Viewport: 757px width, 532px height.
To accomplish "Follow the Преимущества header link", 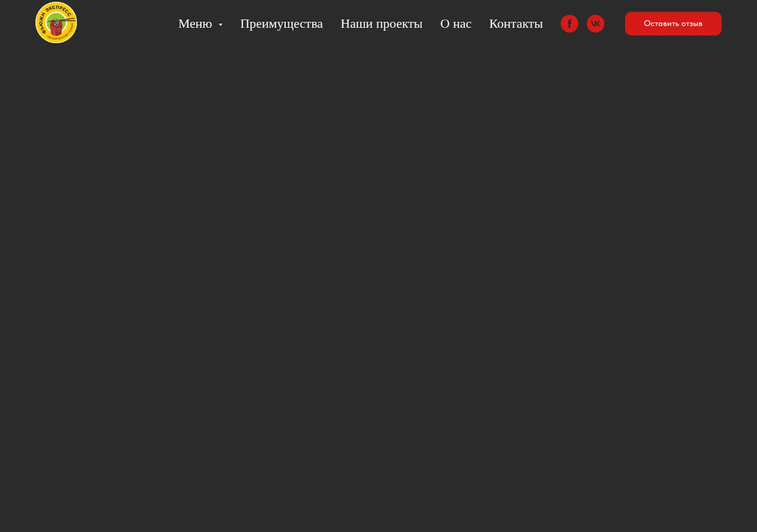I will tap(281, 24).
